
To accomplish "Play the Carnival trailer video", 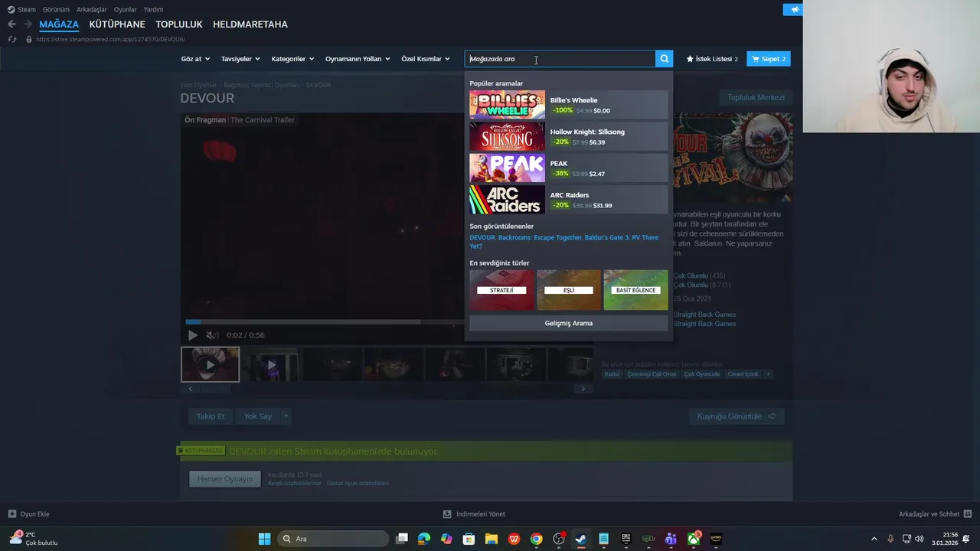I will tap(193, 335).
